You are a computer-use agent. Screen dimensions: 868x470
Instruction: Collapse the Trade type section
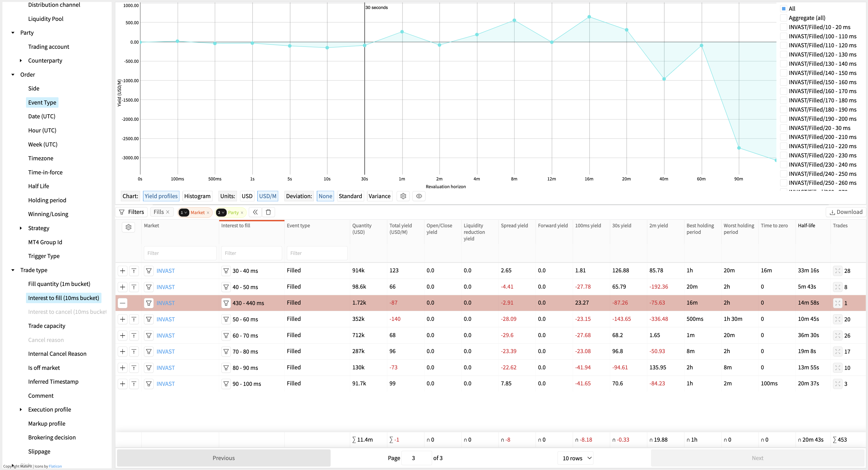13,270
